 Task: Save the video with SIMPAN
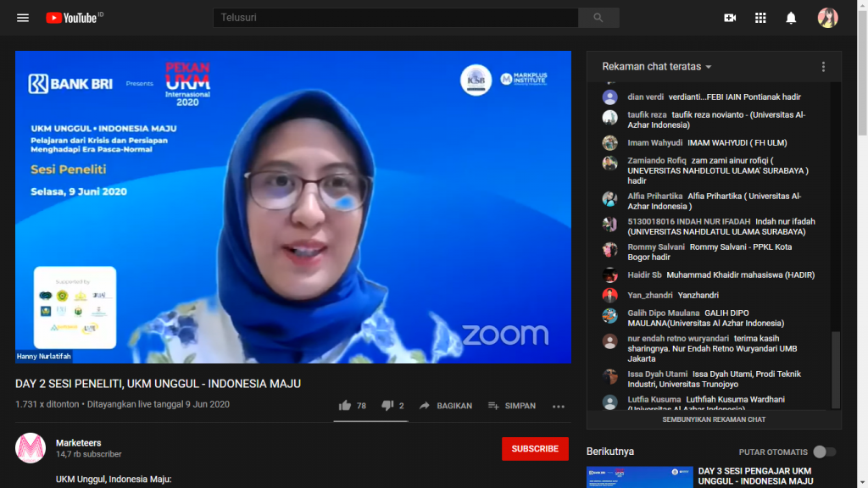[x=511, y=406]
